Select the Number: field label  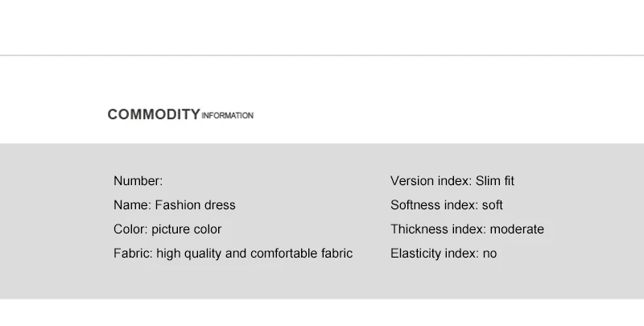(x=138, y=180)
